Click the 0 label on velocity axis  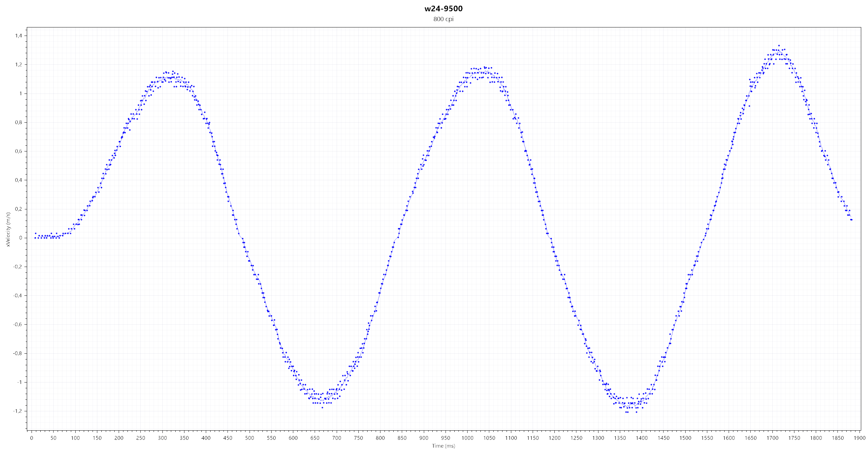(x=21, y=238)
